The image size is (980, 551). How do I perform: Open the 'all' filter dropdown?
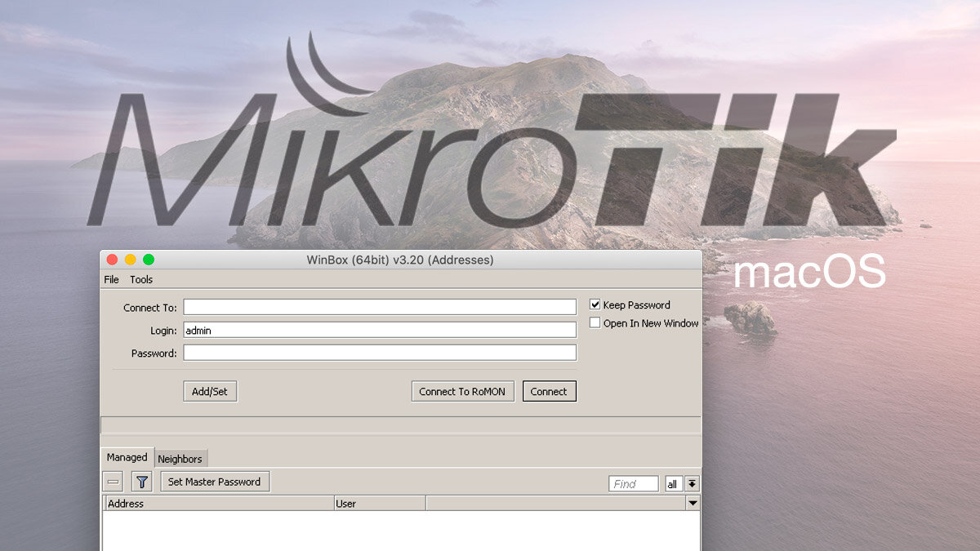click(673, 484)
